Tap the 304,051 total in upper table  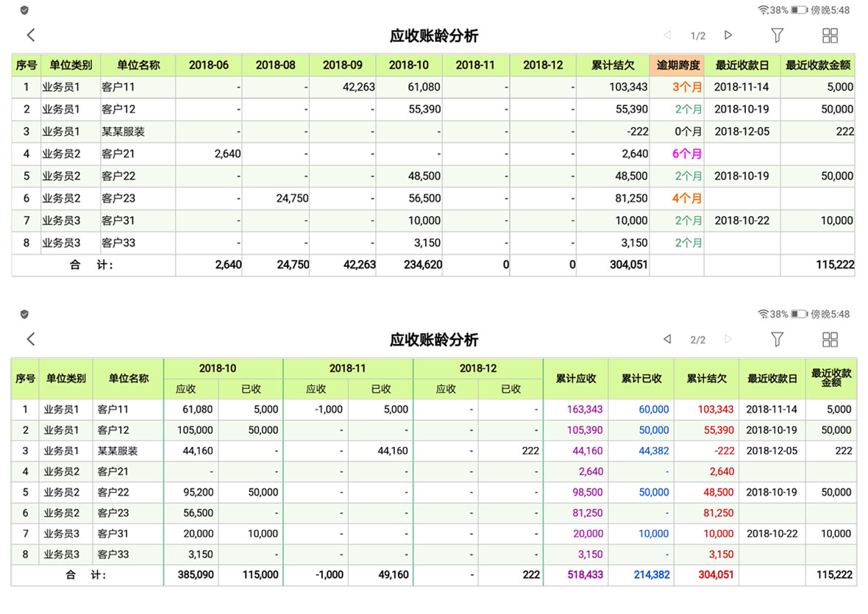pyautogui.click(x=629, y=265)
